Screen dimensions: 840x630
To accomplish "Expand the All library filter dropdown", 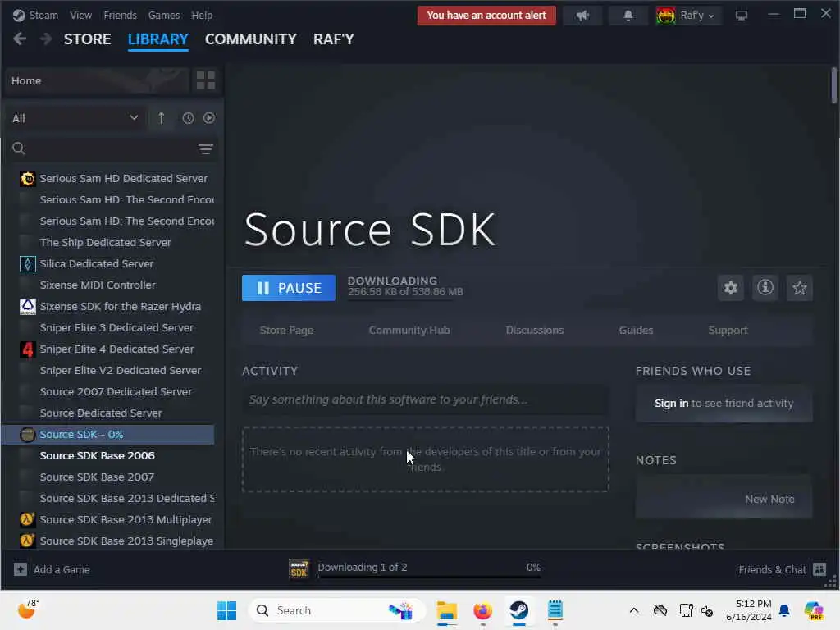I will pyautogui.click(x=75, y=118).
